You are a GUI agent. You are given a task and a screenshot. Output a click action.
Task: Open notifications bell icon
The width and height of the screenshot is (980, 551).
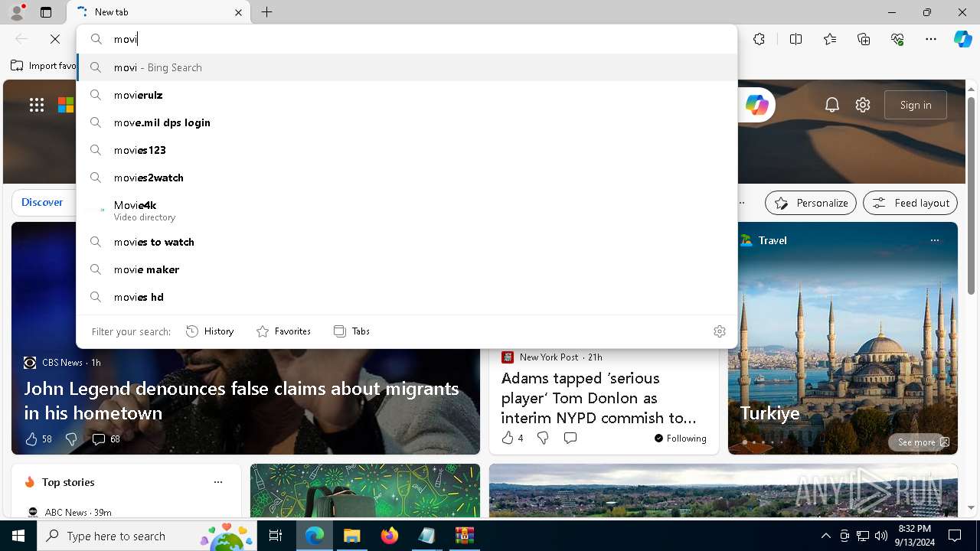[832, 105]
